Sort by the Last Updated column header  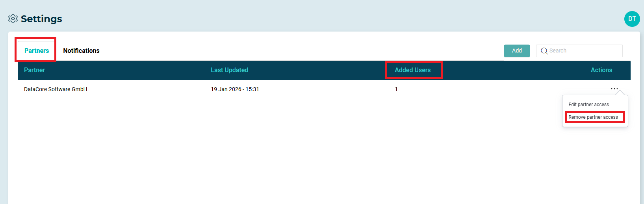[229, 70]
